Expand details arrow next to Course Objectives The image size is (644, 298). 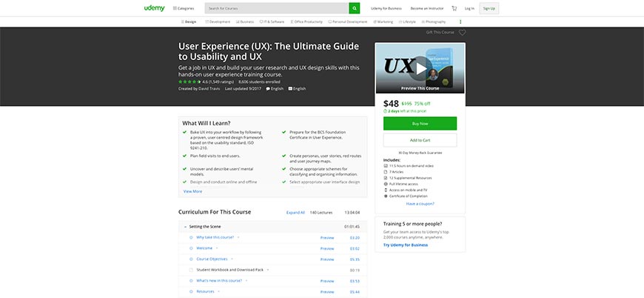(x=232, y=259)
